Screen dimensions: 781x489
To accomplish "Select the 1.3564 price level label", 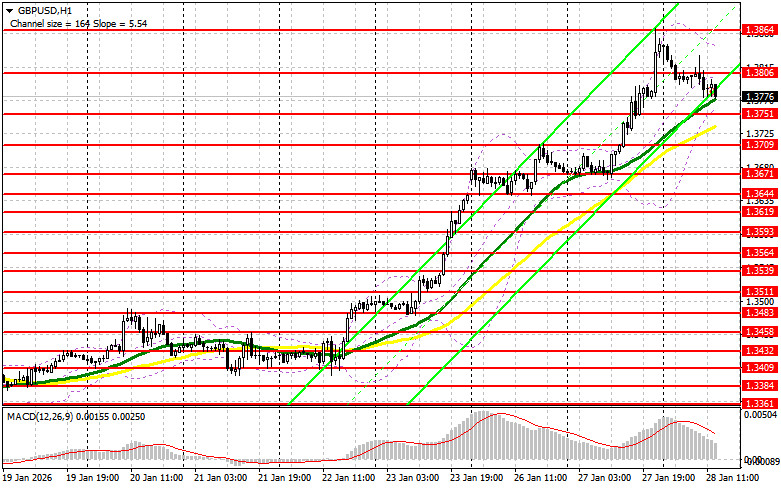I will (x=760, y=253).
